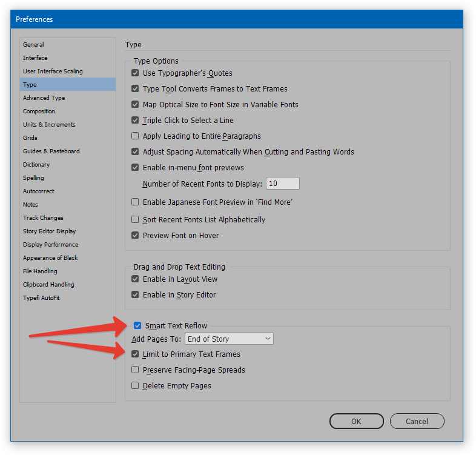The image size is (476, 455).
Task: Enable Apply Leading to Entire Paragraphs
Action: point(135,136)
